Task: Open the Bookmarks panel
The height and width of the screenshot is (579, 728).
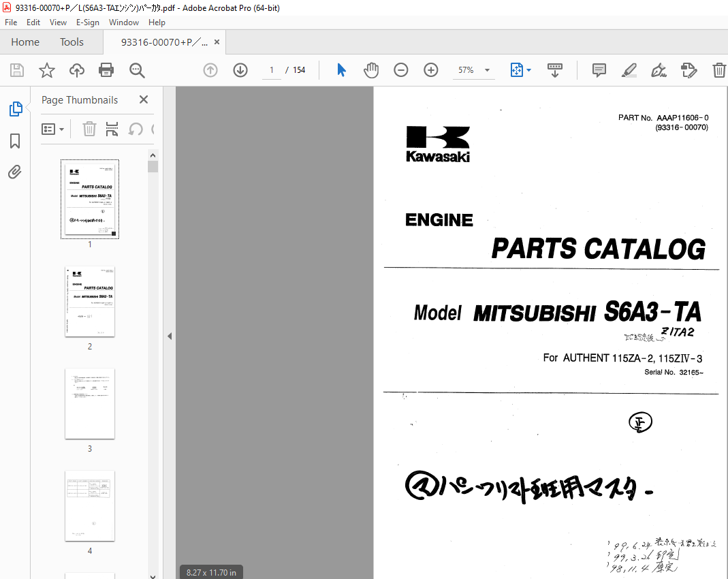Action: coord(15,141)
